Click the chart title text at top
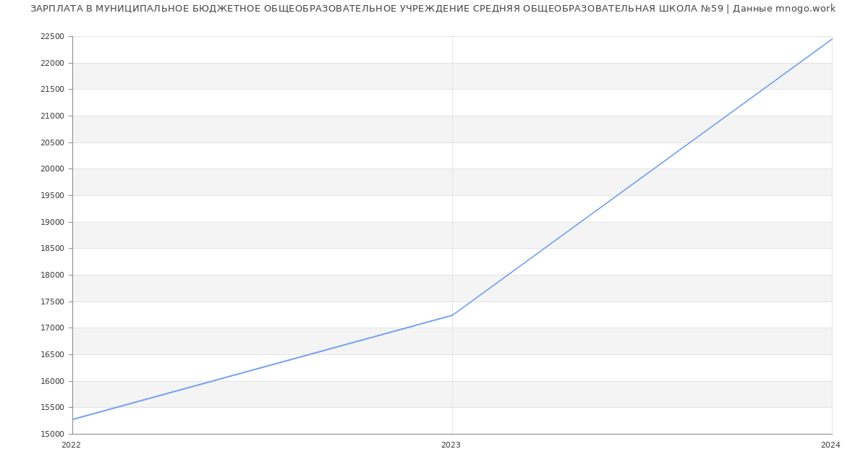Image resolution: width=868 pixels, height=470 pixels. [433, 9]
